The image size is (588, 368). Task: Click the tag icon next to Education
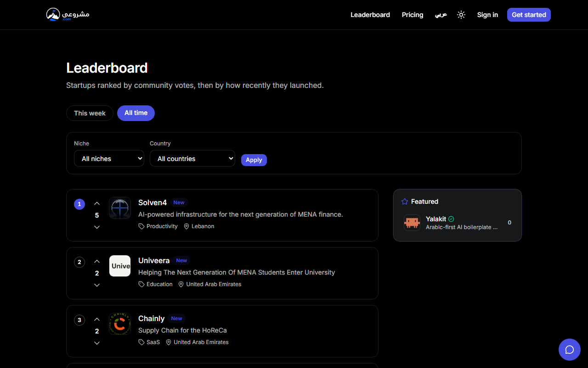click(x=141, y=284)
